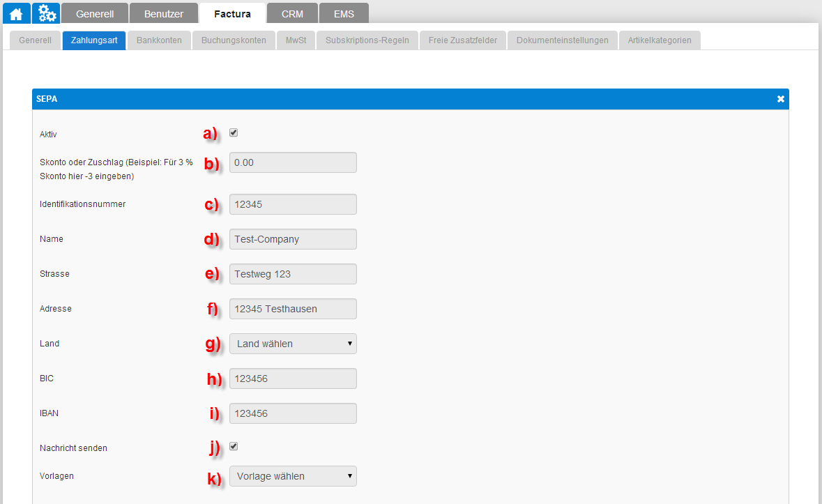Click the Aktiv label
The image size is (822, 504).
tap(48, 134)
